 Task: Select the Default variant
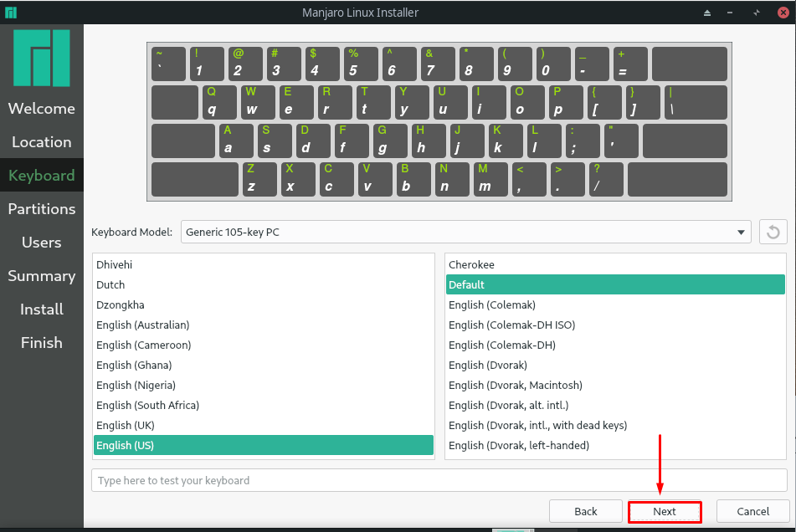click(615, 284)
